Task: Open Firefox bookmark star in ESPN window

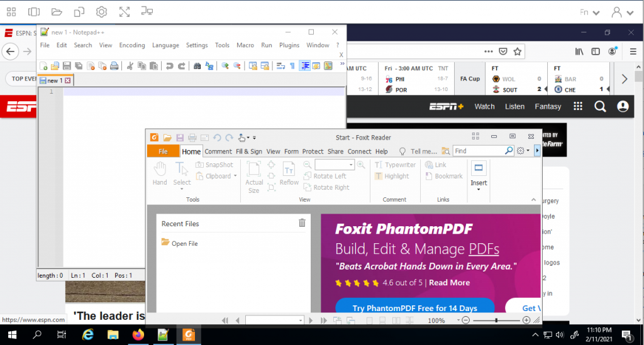Action: coord(518,52)
